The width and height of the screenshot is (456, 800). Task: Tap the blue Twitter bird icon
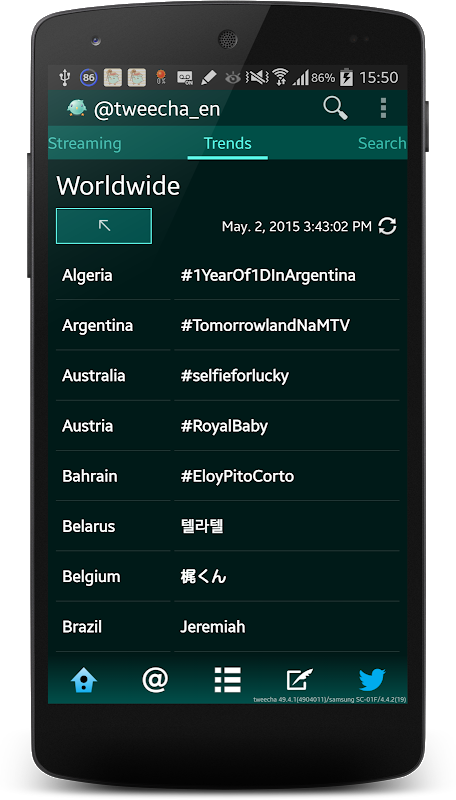tap(372, 680)
